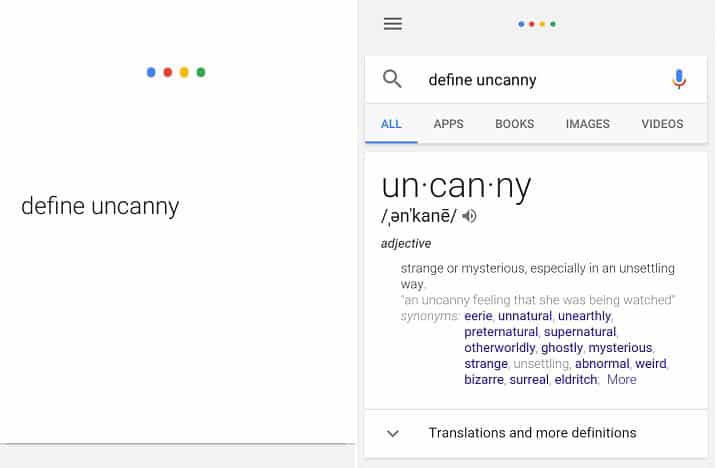The width and height of the screenshot is (717, 468).
Task: Switch to the BOOKS tab
Action: (x=514, y=124)
